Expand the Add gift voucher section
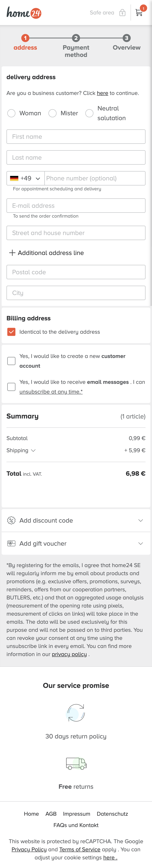152x868 pixels. [141, 543]
